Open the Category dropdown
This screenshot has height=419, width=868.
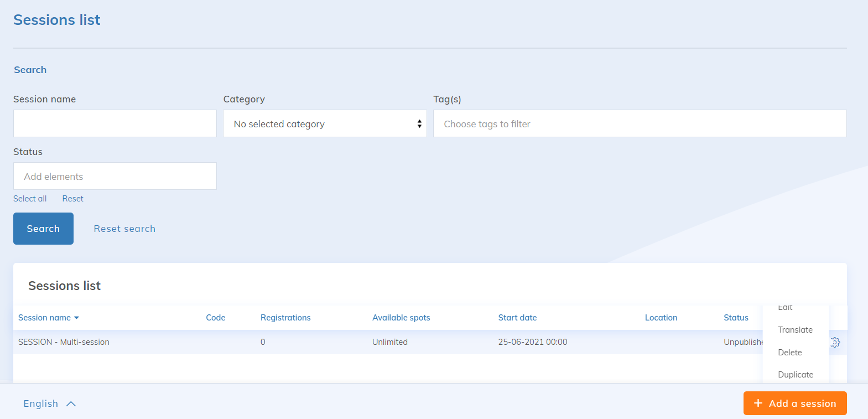click(325, 124)
